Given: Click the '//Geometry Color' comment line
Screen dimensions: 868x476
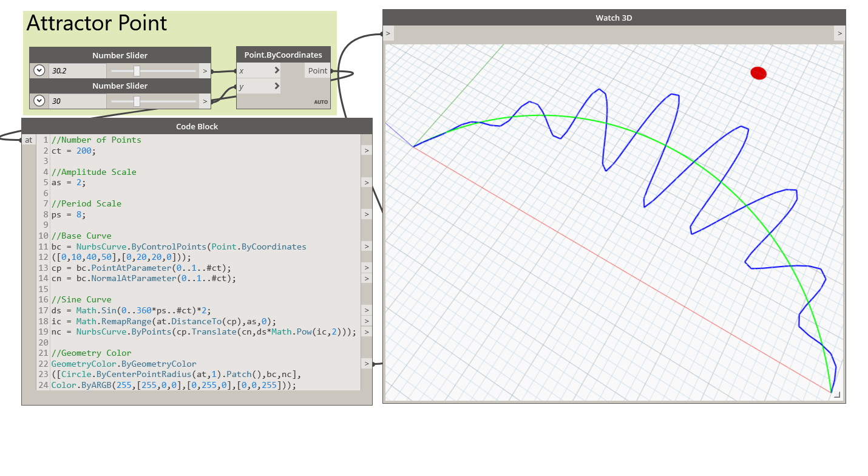Looking at the screenshot, I should (x=92, y=353).
